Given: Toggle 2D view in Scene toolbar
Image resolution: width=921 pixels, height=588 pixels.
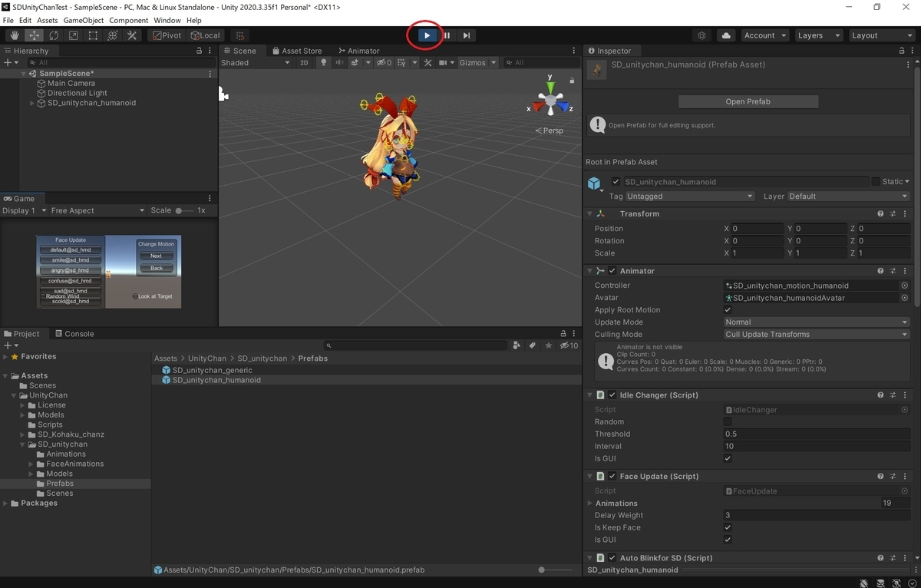Looking at the screenshot, I should tap(304, 63).
